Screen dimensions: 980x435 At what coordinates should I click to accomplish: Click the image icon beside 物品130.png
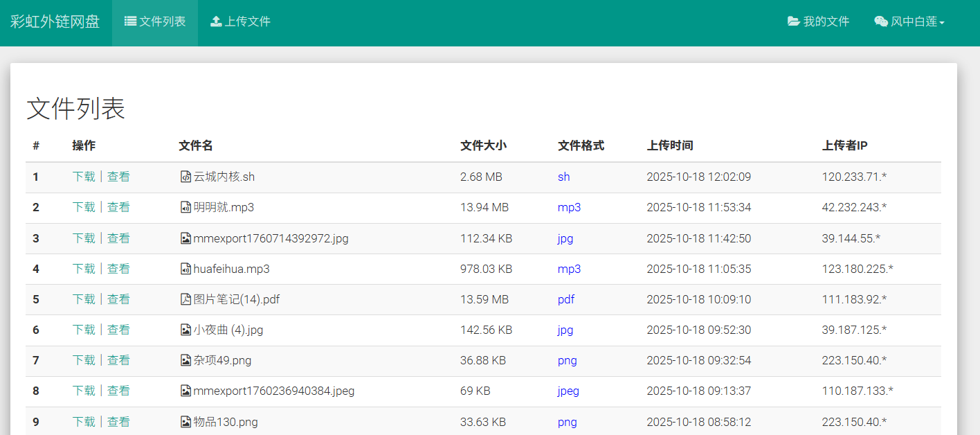[x=185, y=422]
